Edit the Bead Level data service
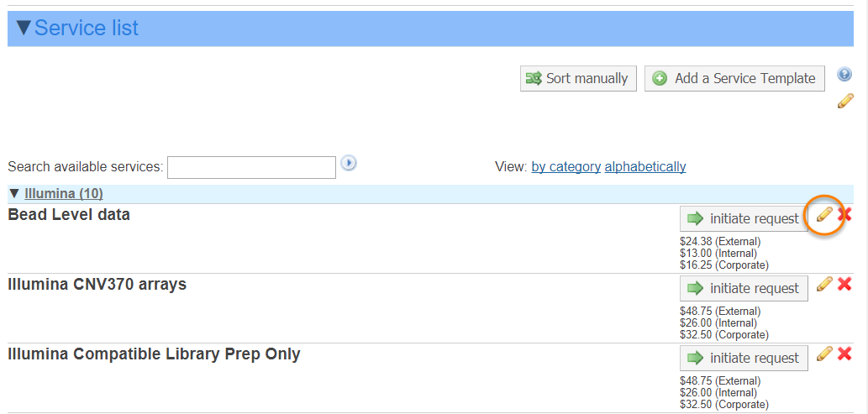 point(825,215)
